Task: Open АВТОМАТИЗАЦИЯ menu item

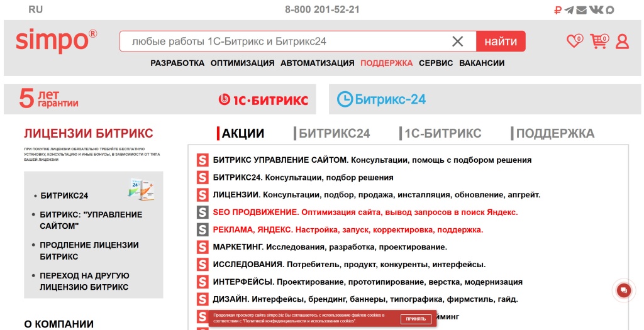Action: tap(318, 63)
